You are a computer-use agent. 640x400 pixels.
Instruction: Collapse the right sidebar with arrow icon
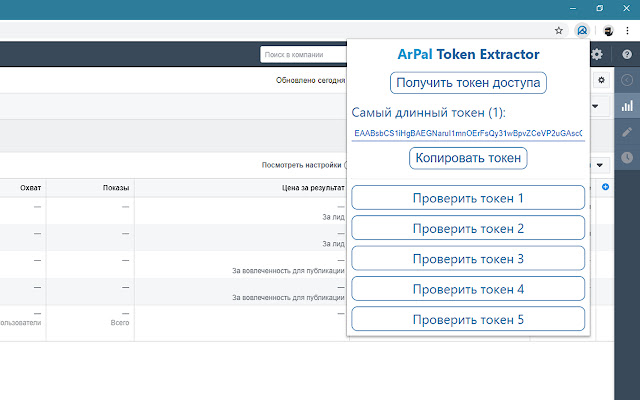click(x=627, y=80)
